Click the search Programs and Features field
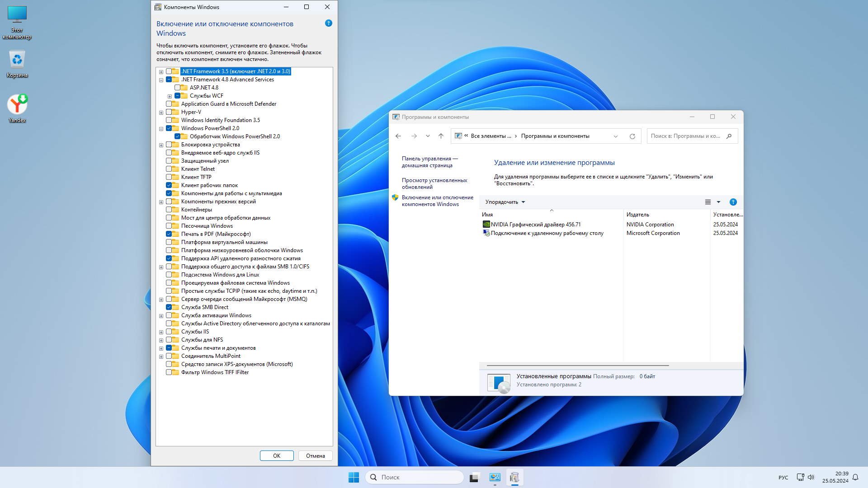 click(x=685, y=136)
